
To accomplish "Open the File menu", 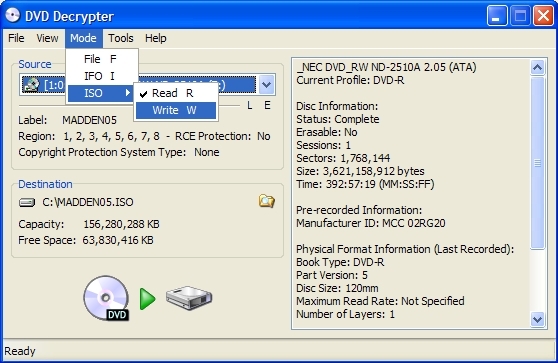I will tap(16, 38).
